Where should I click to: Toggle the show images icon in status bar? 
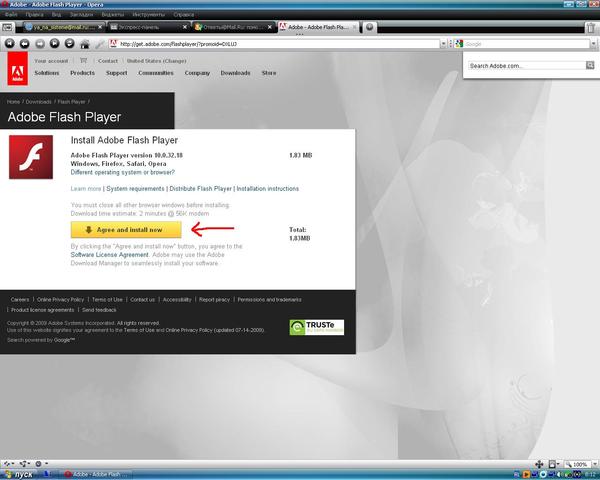(552, 464)
